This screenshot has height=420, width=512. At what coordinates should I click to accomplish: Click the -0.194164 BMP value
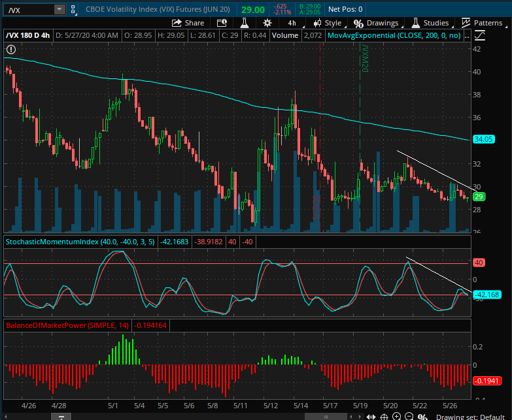click(x=150, y=325)
